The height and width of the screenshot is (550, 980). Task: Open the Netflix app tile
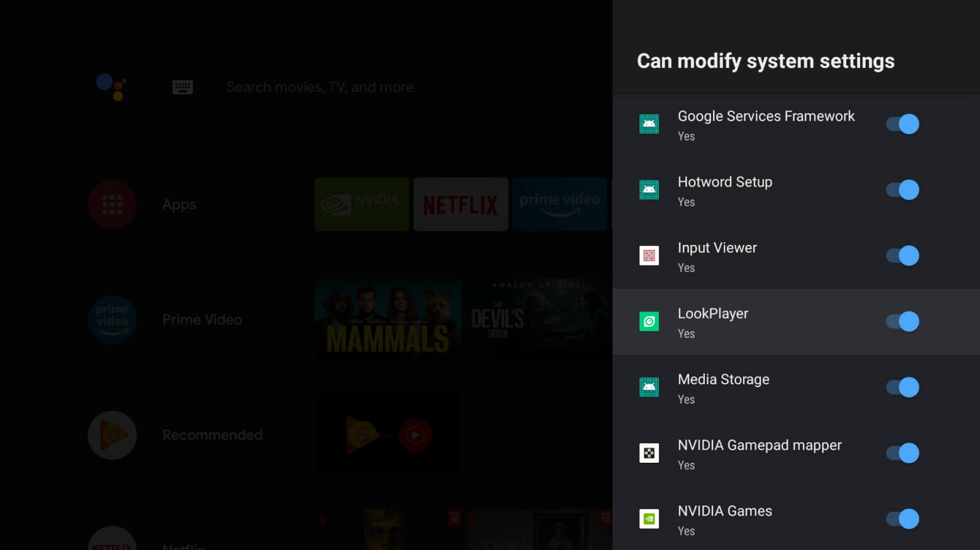click(x=460, y=204)
